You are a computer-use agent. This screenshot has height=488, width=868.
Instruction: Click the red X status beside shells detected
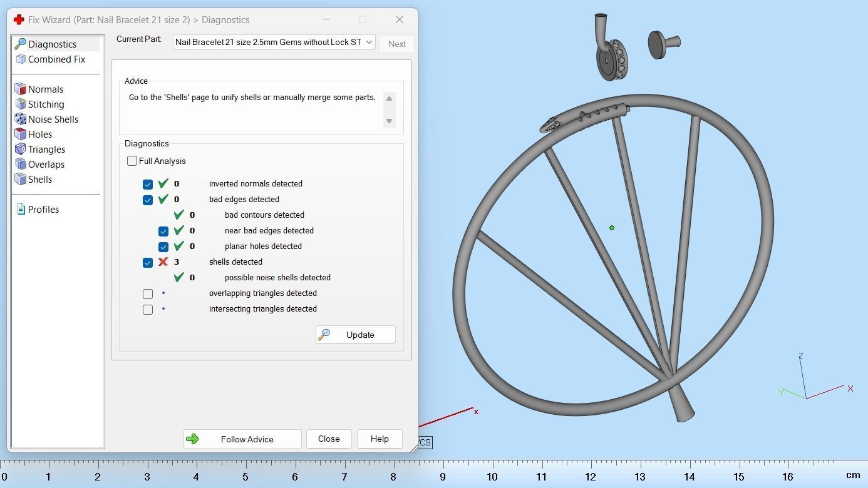[163, 262]
